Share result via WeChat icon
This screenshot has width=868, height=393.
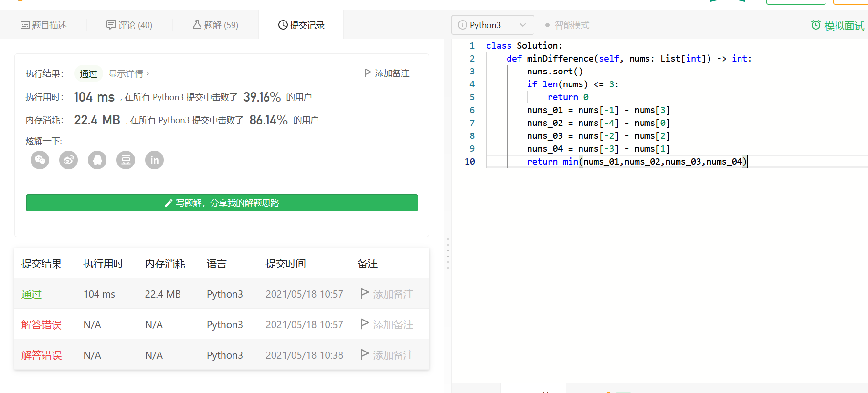(40, 160)
